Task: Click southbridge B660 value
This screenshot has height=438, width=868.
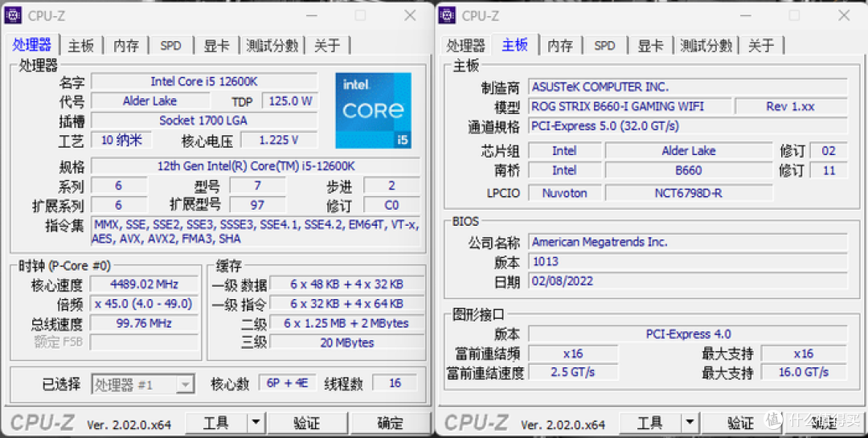Action: click(689, 170)
